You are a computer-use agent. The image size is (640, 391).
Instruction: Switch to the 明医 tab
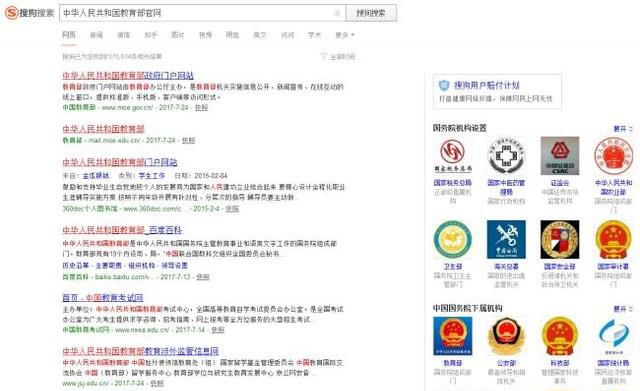[233, 35]
